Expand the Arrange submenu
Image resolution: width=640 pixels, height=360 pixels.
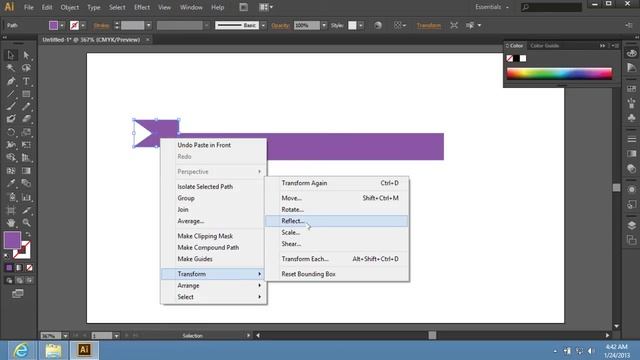(x=214, y=285)
